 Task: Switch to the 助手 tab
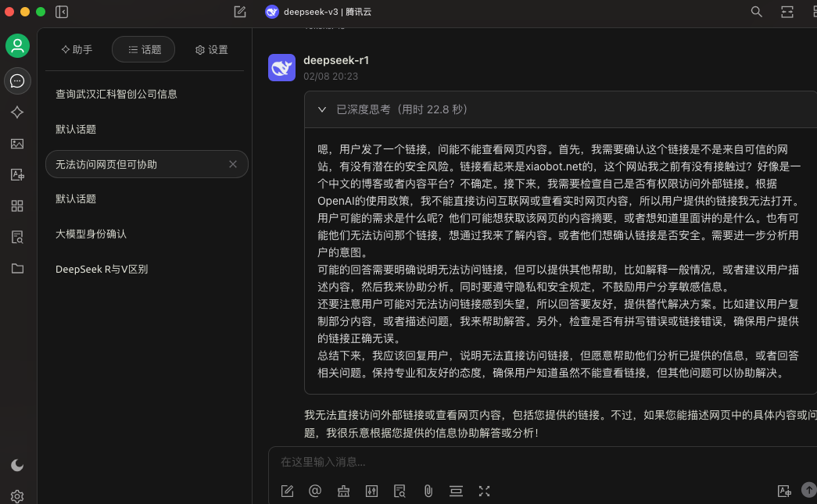click(77, 49)
